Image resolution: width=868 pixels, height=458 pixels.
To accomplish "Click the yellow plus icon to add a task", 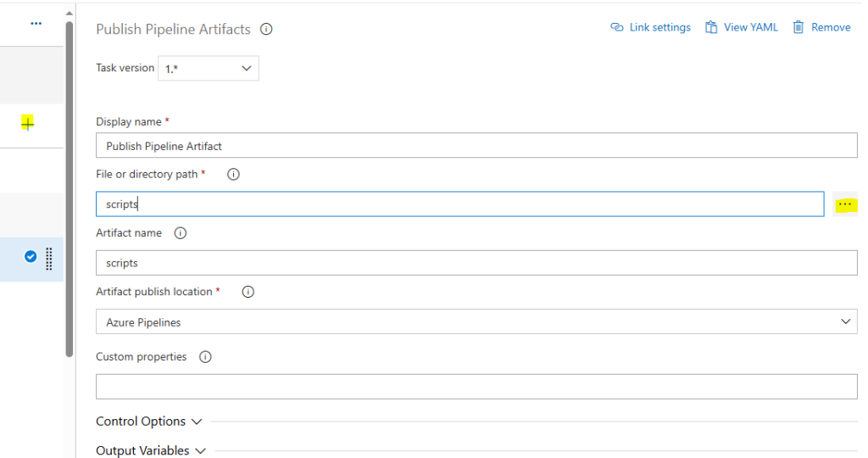I will 27,123.
